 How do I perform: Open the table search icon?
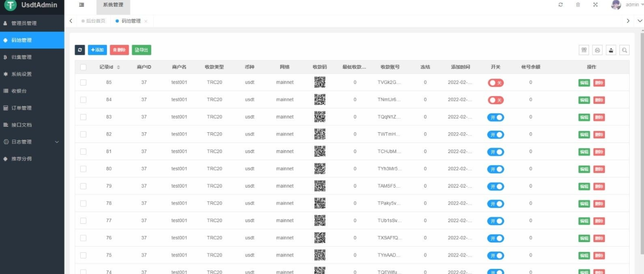(624, 50)
